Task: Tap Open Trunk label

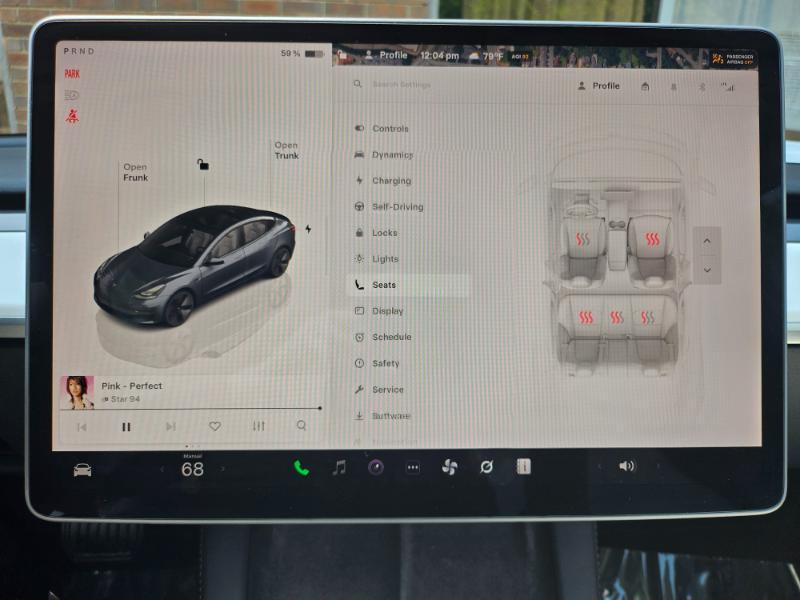Action: (x=286, y=150)
